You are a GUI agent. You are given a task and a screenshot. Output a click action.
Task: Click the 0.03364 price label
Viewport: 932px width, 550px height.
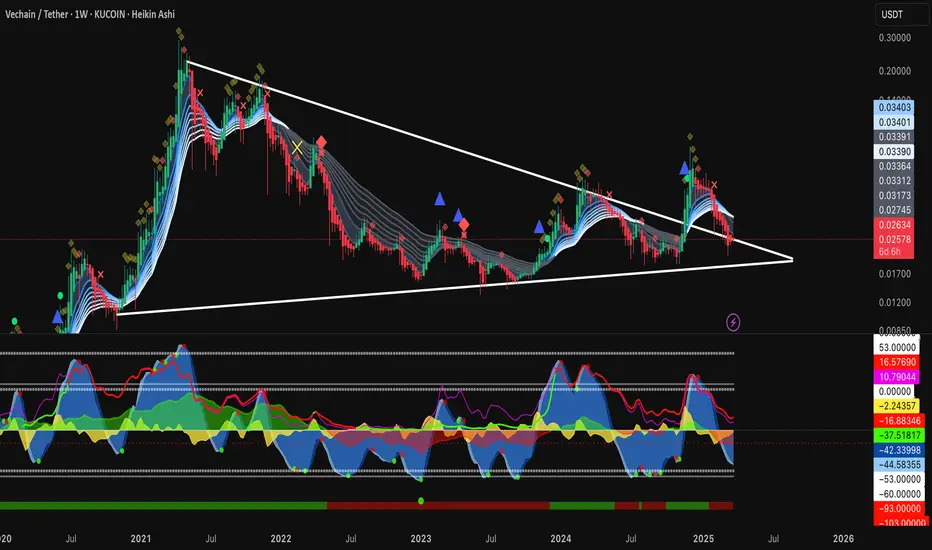coord(894,166)
